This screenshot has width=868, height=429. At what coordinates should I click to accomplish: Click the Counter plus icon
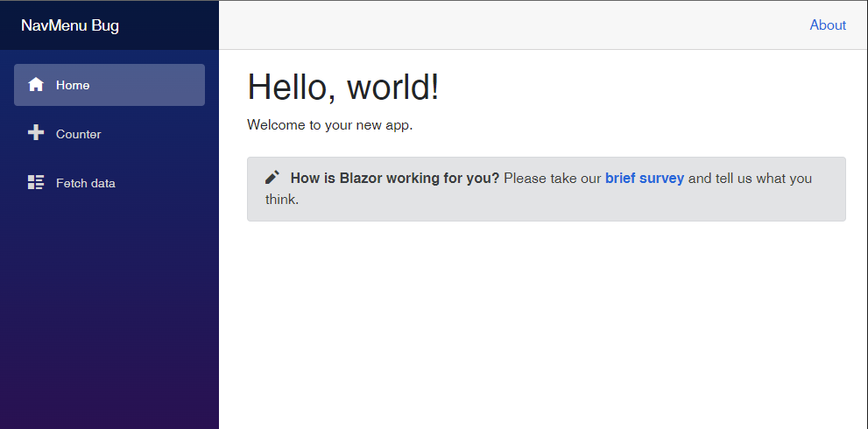pos(36,133)
